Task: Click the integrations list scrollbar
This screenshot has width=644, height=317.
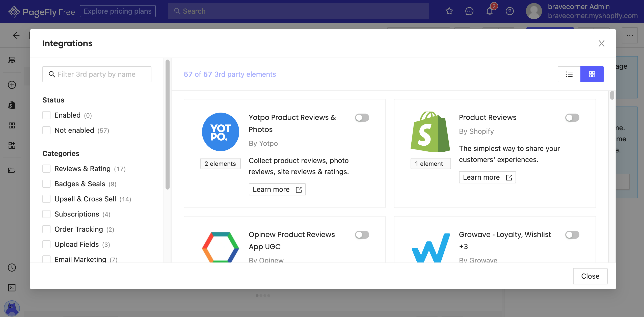Action: click(612, 95)
